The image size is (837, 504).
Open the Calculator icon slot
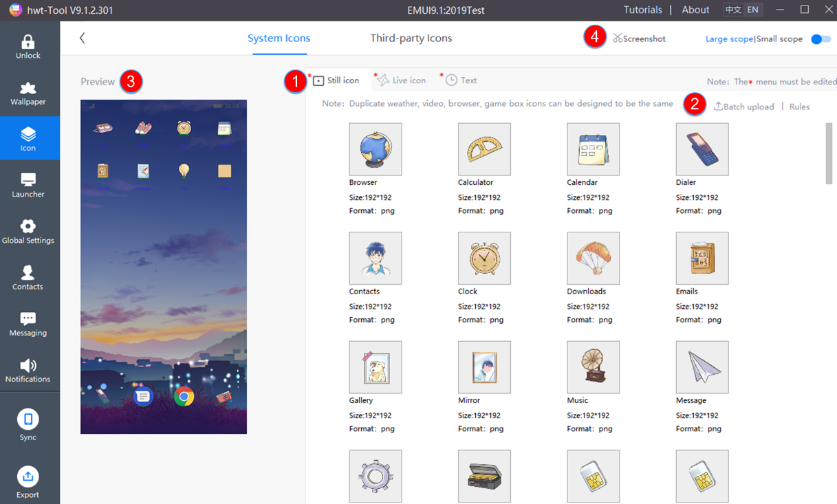[x=484, y=149]
